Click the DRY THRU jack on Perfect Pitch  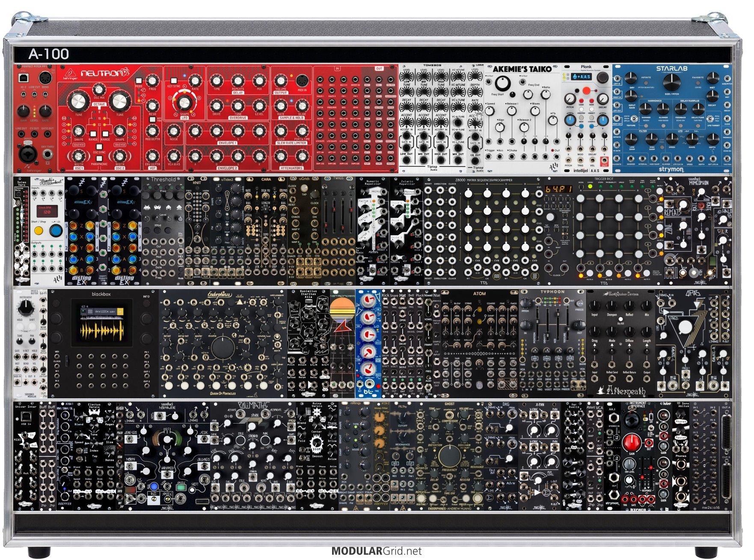[47, 154]
